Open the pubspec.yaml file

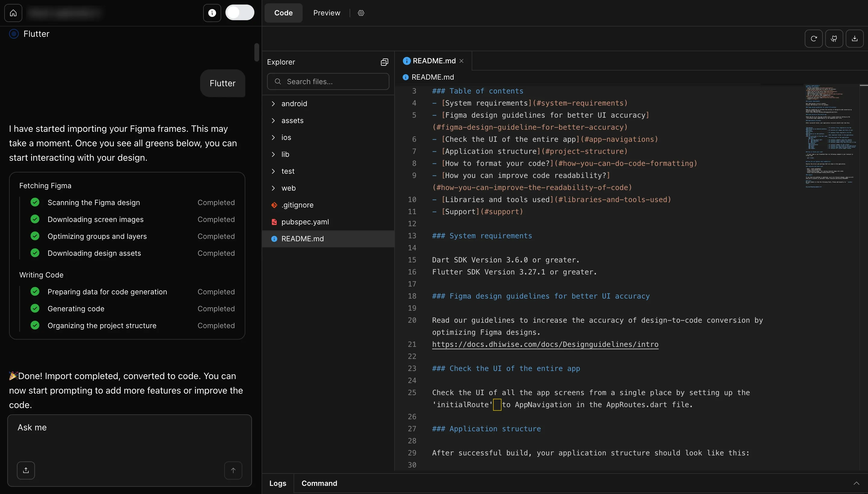328,222
